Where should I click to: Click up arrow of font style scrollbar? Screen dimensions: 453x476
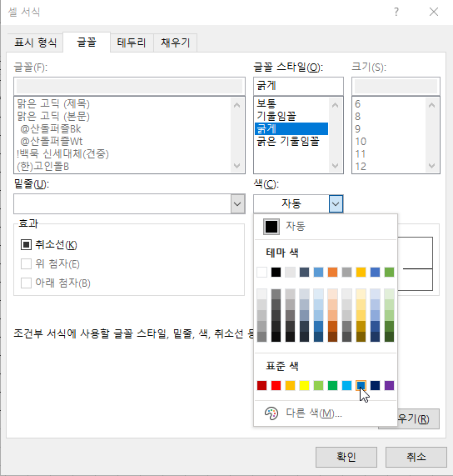[x=335, y=105]
